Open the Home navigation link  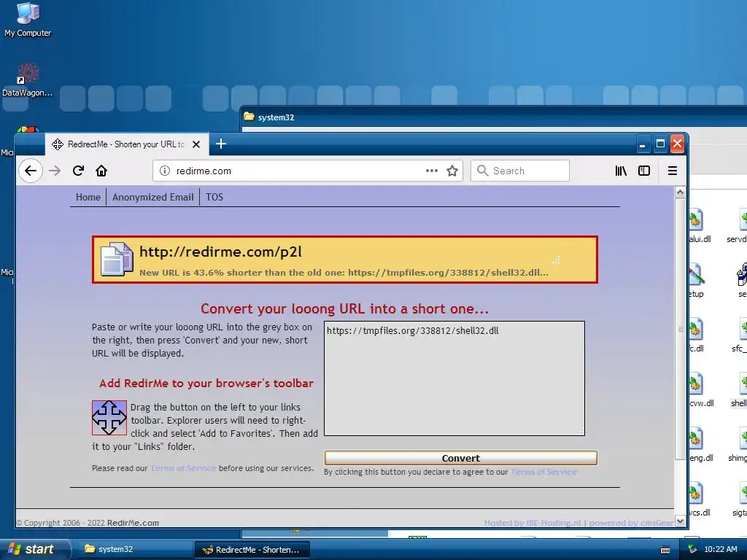(x=88, y=197)
